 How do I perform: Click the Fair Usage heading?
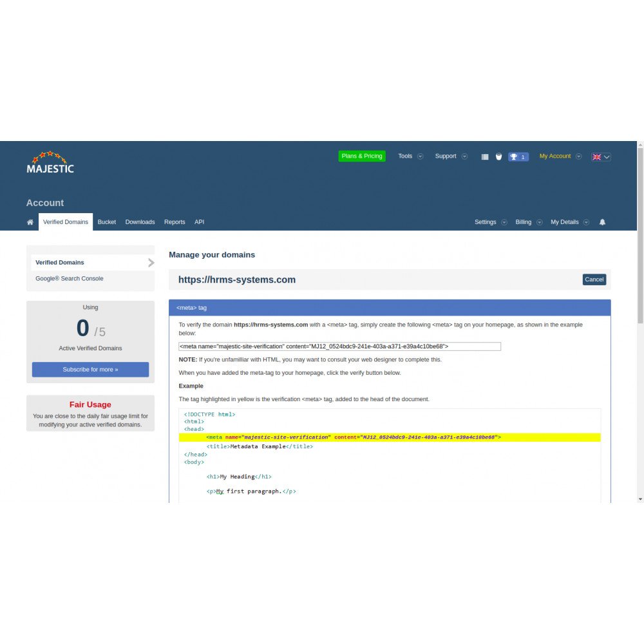click(x=90, y=404)
